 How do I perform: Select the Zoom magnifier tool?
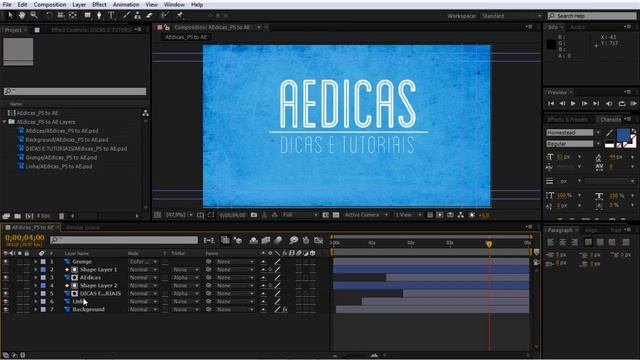point(34,16)
